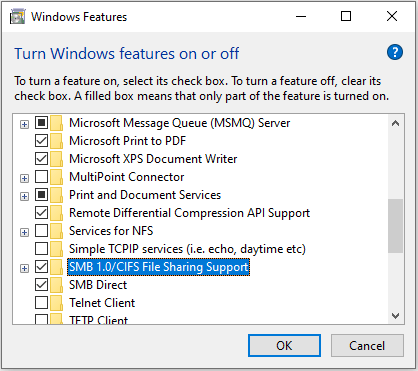This screenshot has width=418, height=371.
Task: Uncheck SMB Direct checkbox
Action: 41,285
